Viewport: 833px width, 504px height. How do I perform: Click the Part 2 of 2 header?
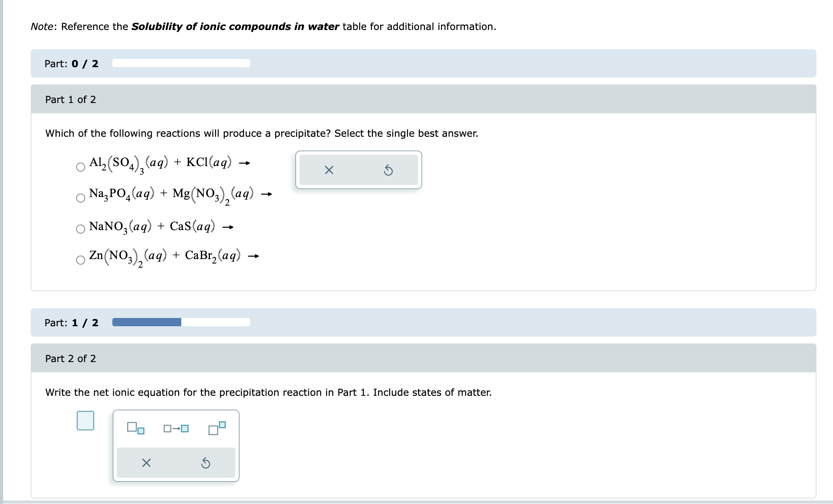(70, 358)
